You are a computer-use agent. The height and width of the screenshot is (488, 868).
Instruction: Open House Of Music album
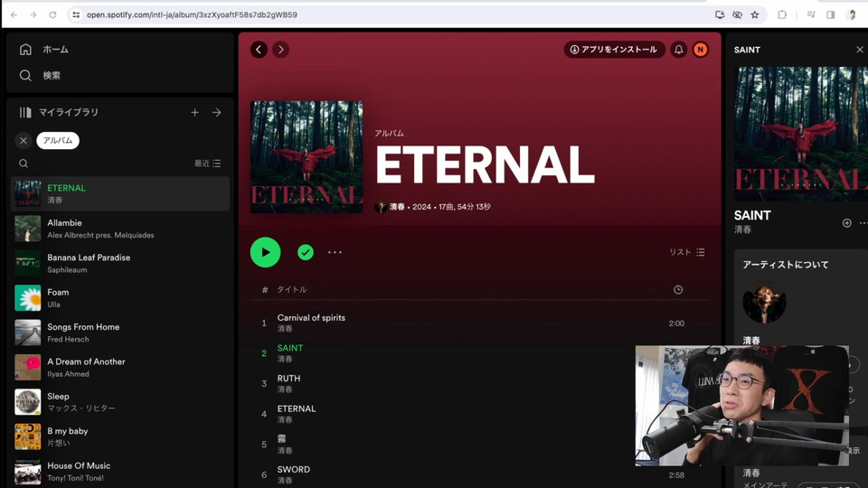coord(120,472)
